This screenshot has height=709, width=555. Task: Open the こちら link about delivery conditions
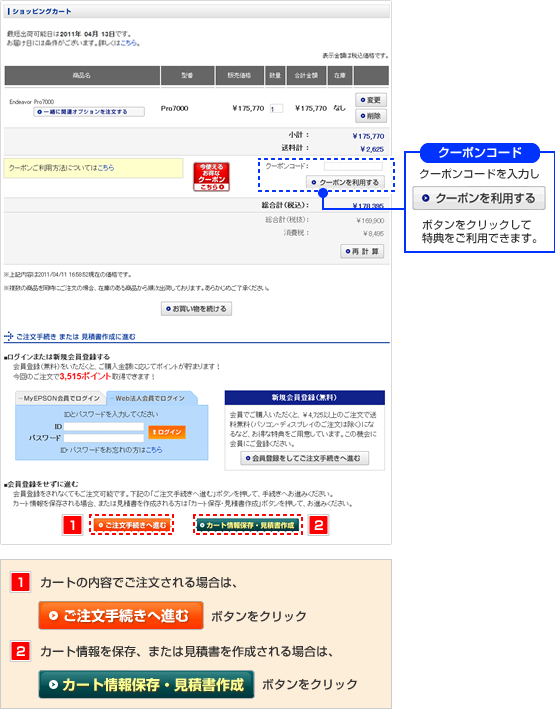point(128,43)
